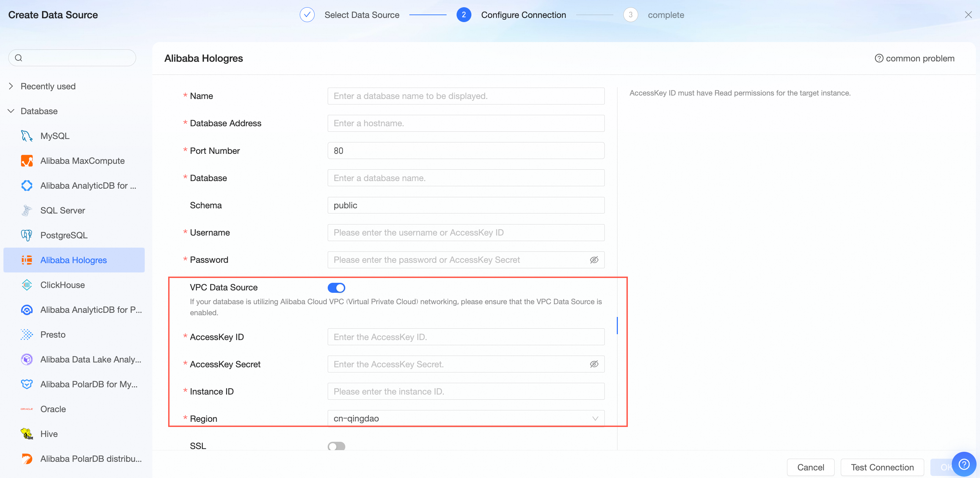The width and height of the screenshot is (980, 478).
Task: Click the Alibaba MaxCompute orange icon
Action: coord(27,161)
